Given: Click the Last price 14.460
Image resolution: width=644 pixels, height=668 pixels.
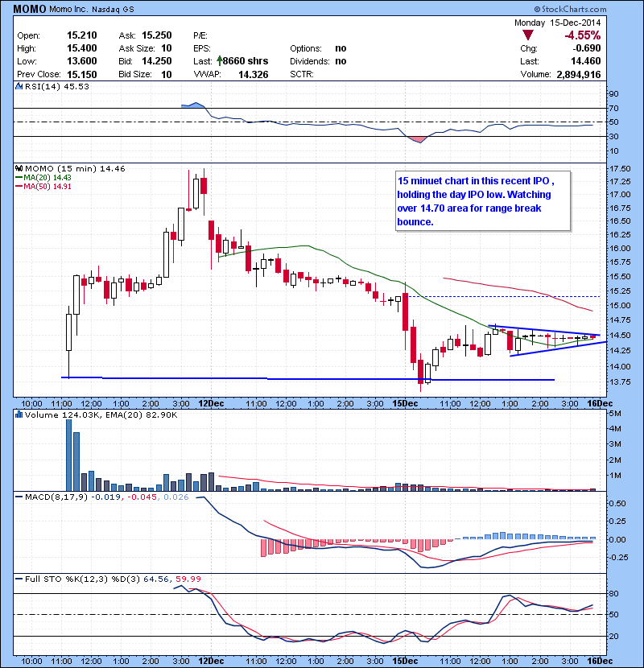Looking at the screenshot, I should [x=586, y=61].
